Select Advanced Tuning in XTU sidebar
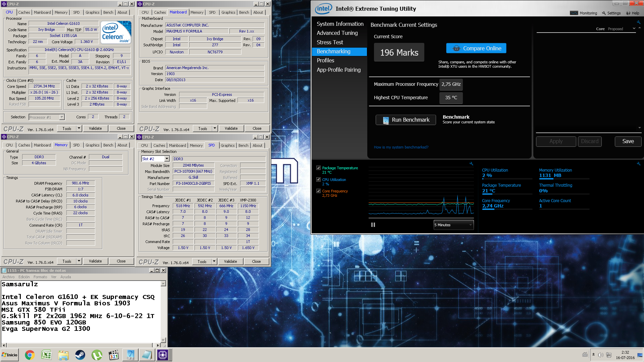The image size is (644, 362). tap(337, 33)
